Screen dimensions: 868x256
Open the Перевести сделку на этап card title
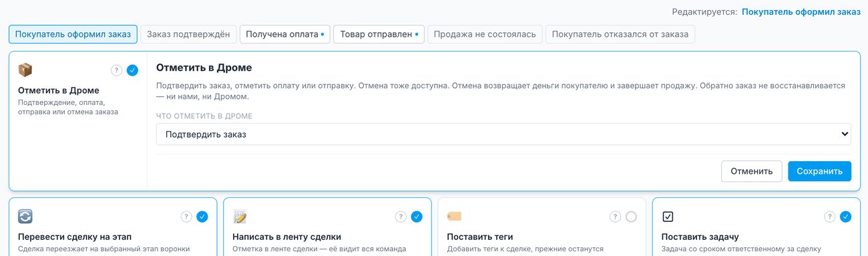[75, 237]
